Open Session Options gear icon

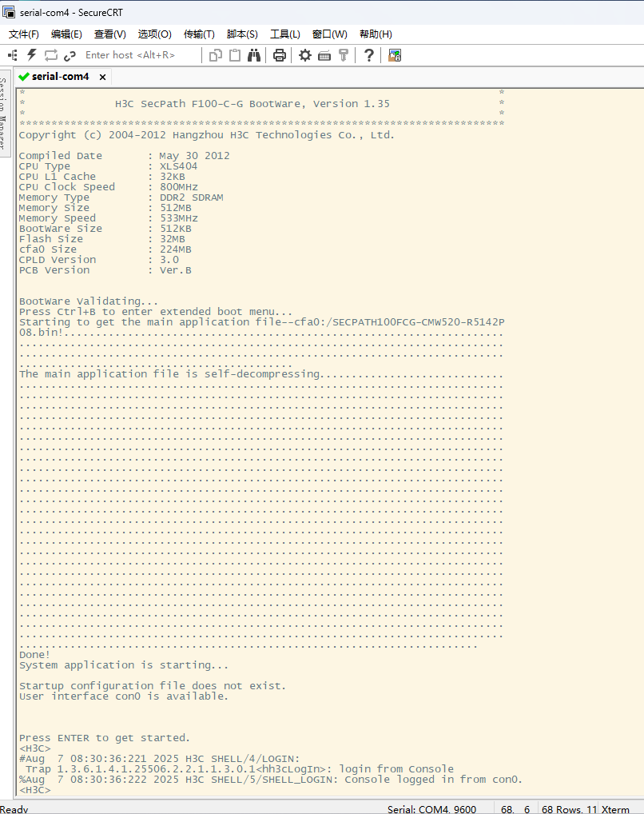(305, 55)
